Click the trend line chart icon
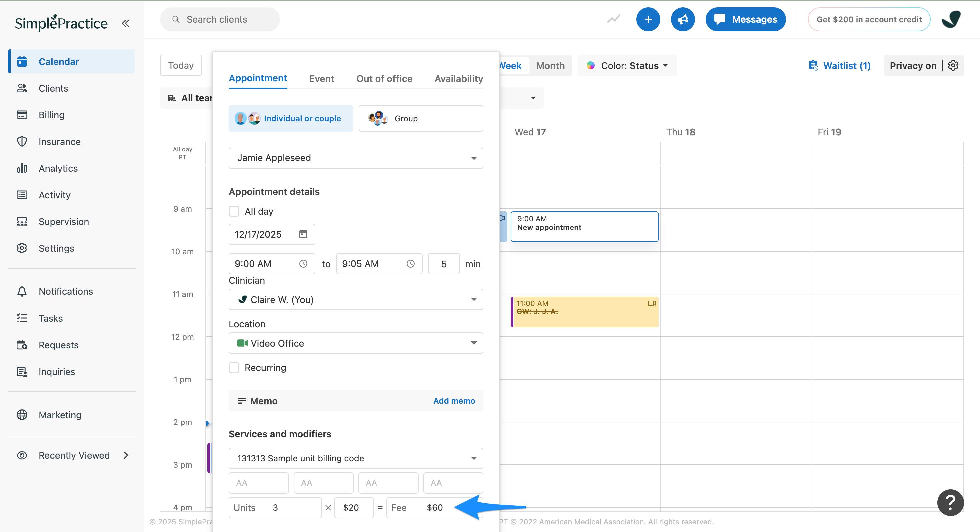The width and height of the screenshot is (980, 532). 613,19
